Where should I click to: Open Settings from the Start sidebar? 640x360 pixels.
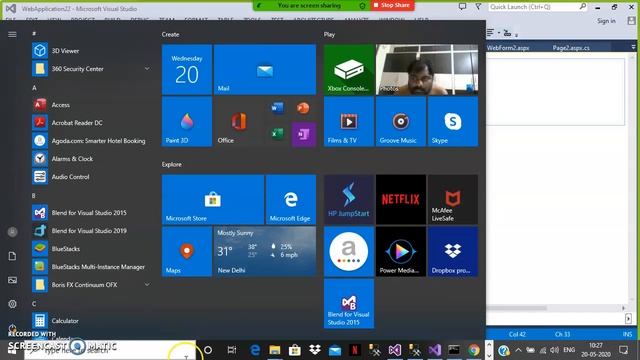tap(12, 304)
